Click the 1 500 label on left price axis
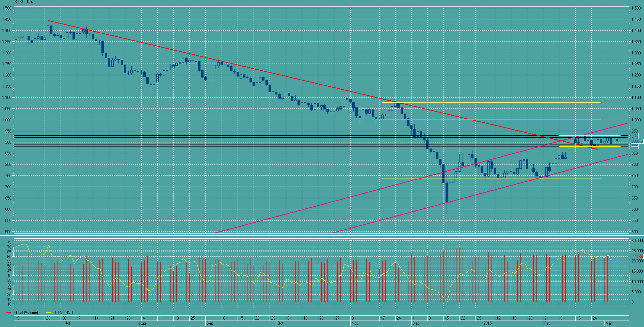Viewport: 644px width, 327px height. [6, 8]
